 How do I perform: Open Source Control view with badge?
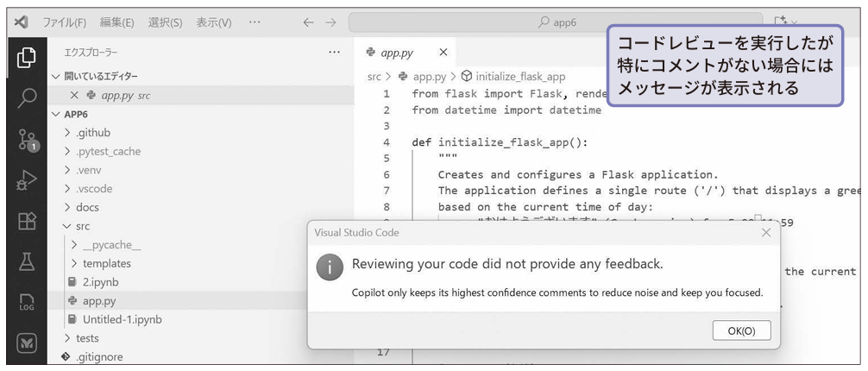click(x=27, y=140)
